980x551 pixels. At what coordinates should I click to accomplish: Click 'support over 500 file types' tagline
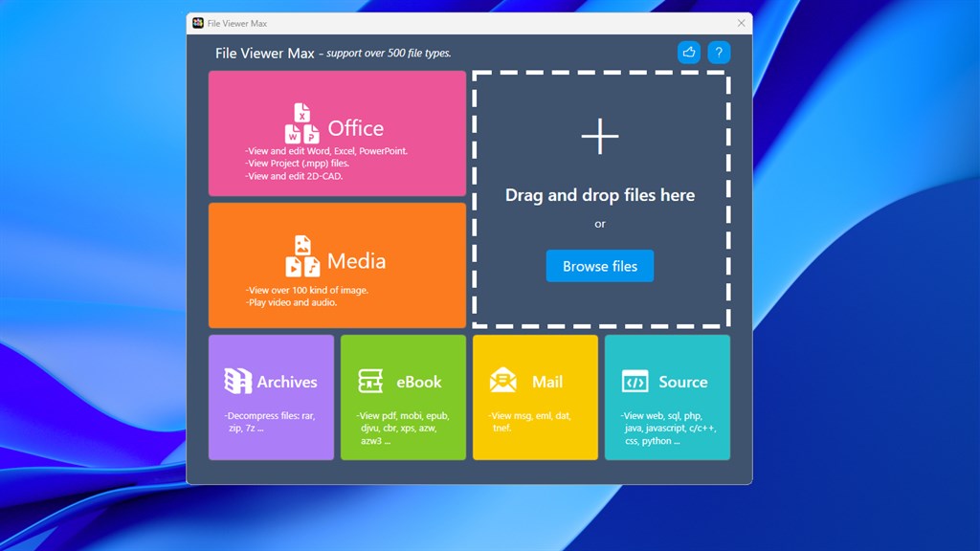coord(389,54)
